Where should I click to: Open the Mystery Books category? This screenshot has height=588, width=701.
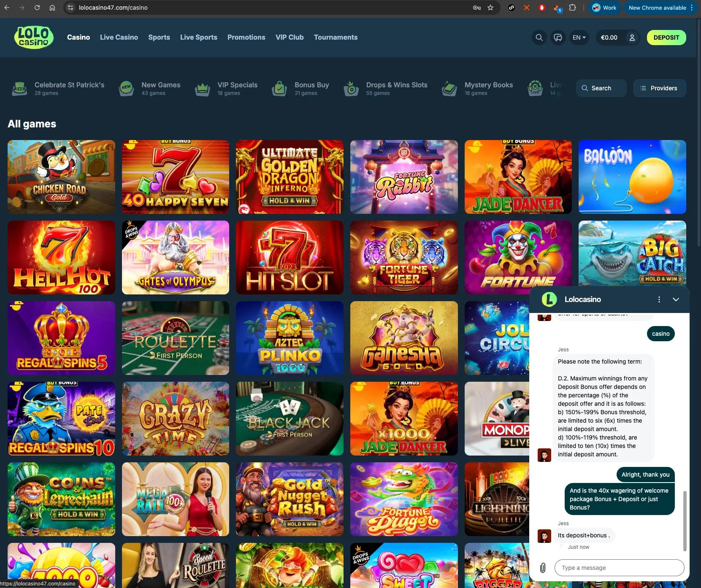coord(477,88)
